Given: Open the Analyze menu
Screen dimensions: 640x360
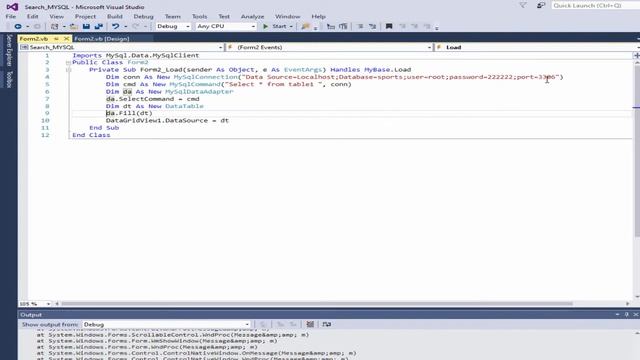Looking at the screenshot, I should [x=252, y=16].
